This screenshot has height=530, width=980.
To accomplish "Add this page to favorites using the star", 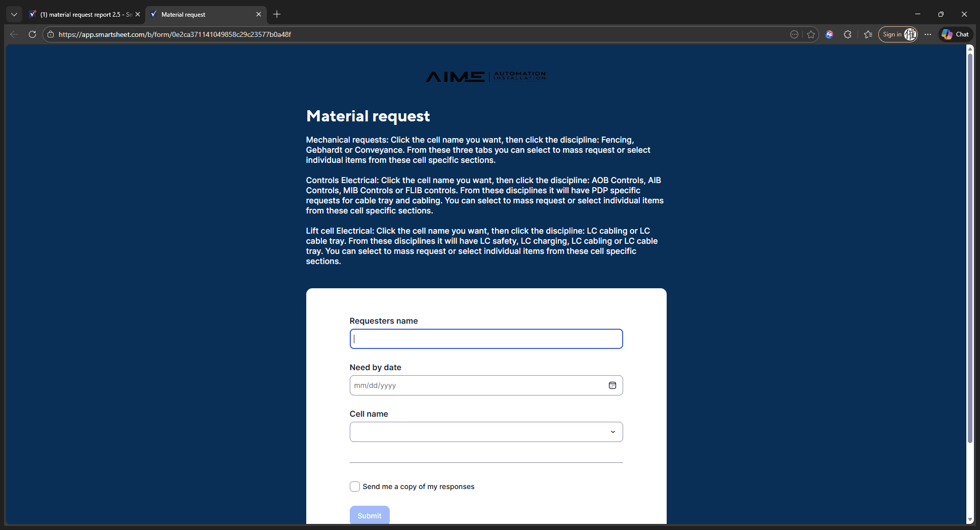I will point(811,34).
